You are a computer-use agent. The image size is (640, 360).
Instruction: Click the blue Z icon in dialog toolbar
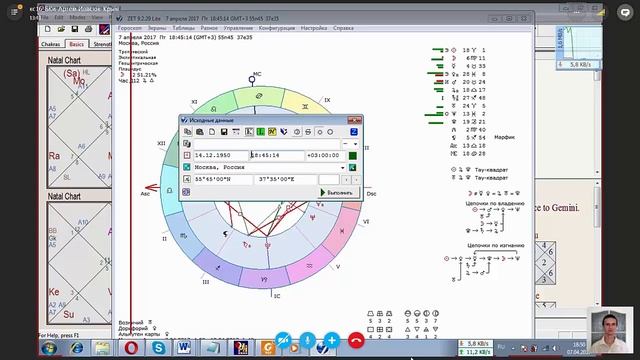354,131
